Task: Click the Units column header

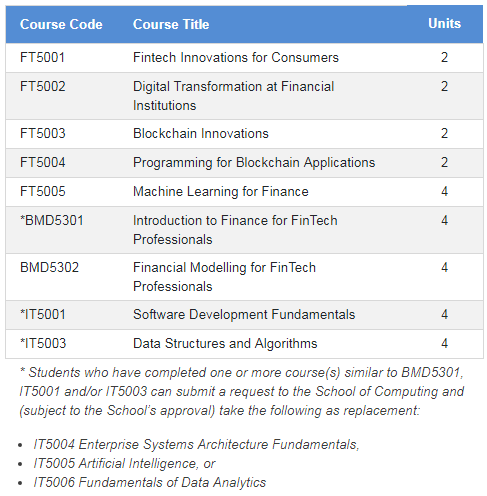Action: tap(444, 23)
